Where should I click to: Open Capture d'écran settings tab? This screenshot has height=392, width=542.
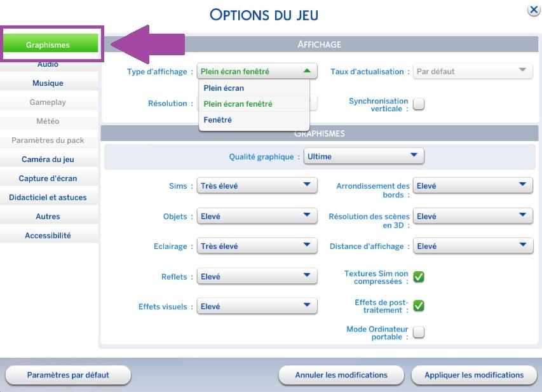(48, 179)
